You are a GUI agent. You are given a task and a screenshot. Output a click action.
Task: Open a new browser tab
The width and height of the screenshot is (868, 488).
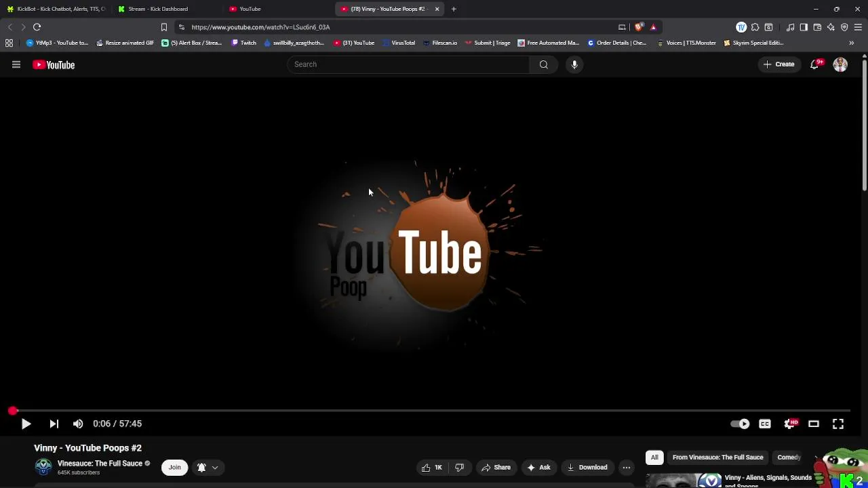tap(454, 9)
